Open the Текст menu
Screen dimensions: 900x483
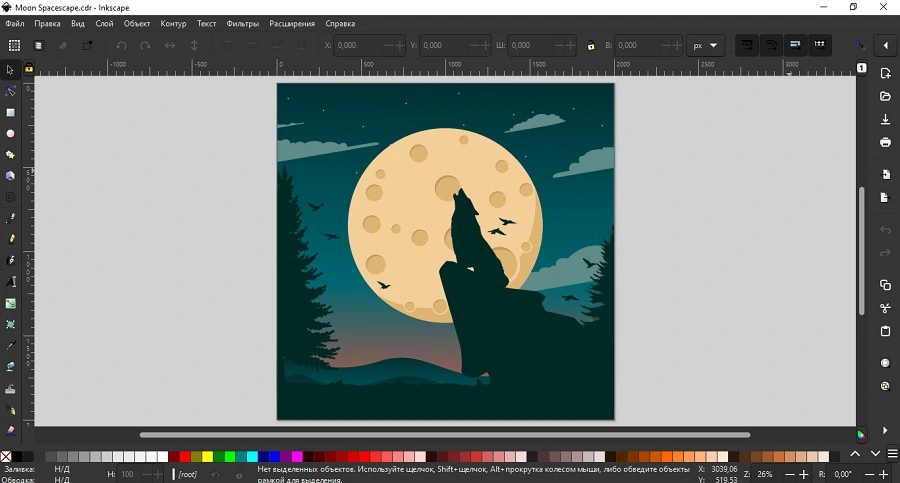point(206,24)
